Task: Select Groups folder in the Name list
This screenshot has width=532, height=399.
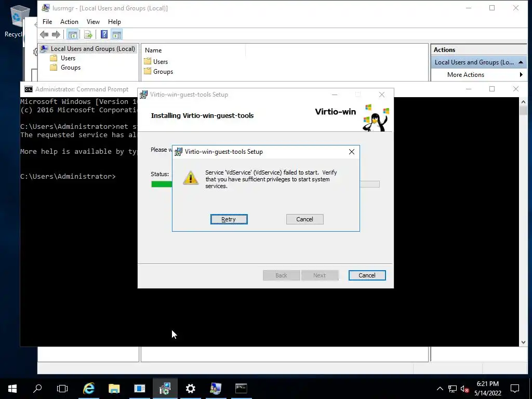Action: (158, 72)
